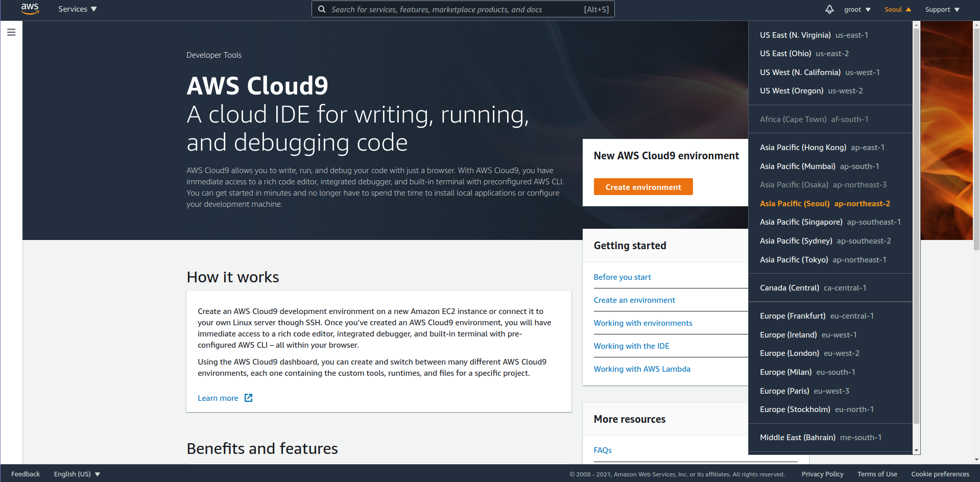The width and height of the screenshot is (980, 482).
Task: Open Cookie preferences in the footer
Action: pos(940,474)
